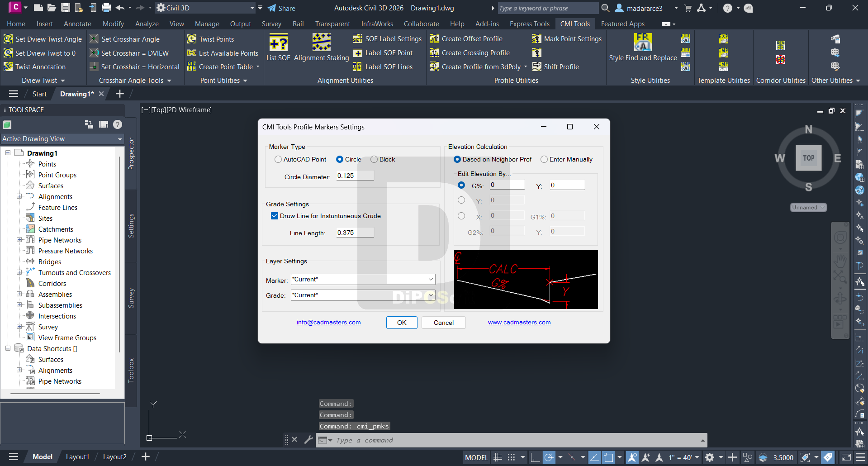Open the Express Tools ribbon tab

530,24
